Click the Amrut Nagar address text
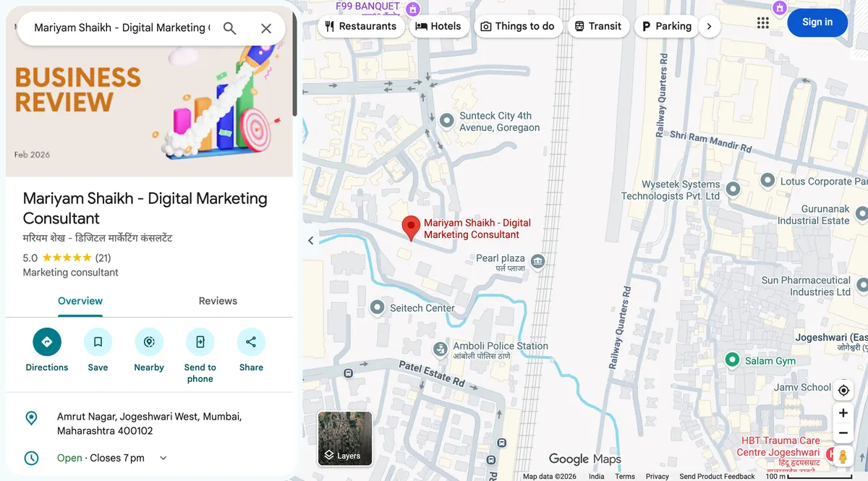This screenshot has width=868, height=481. [x=149, y=424]
